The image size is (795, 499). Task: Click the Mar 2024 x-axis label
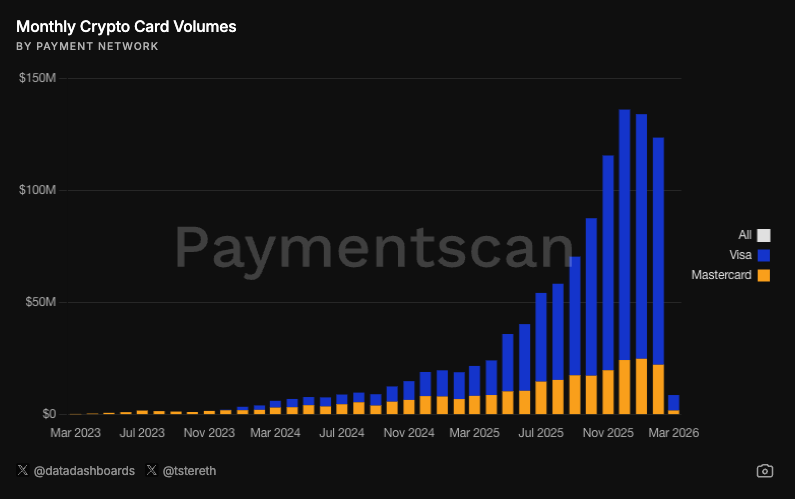coord(275,433)
